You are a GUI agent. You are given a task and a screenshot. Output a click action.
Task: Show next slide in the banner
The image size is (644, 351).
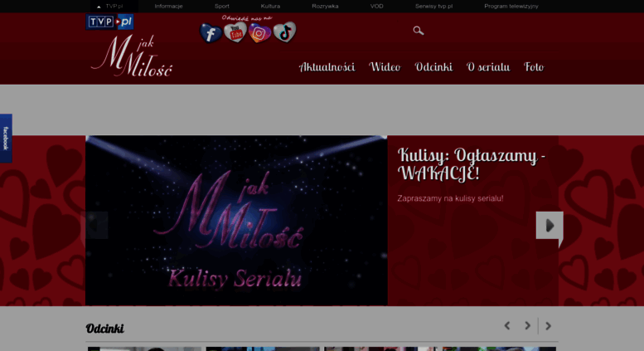(550, 225)
